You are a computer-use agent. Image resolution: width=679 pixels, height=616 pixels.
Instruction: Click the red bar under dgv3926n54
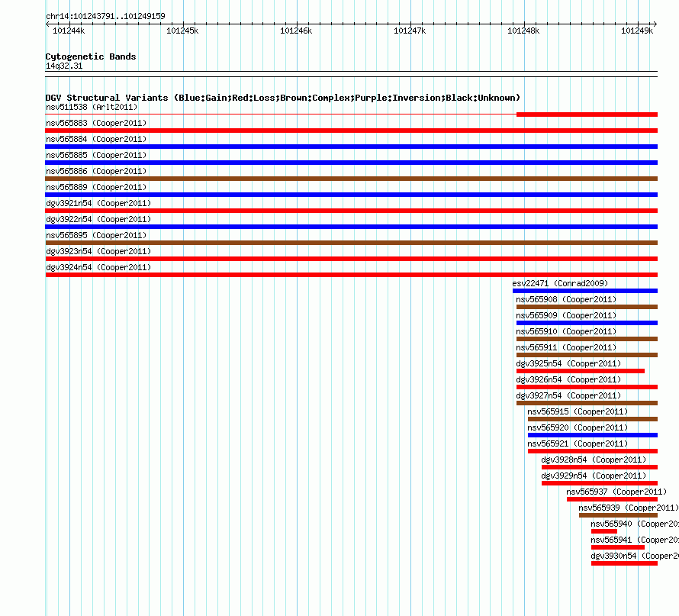click(587, 387)
